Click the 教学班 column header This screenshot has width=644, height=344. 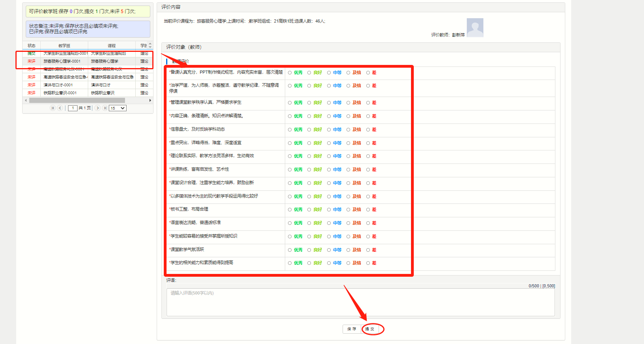pos(64,46)
